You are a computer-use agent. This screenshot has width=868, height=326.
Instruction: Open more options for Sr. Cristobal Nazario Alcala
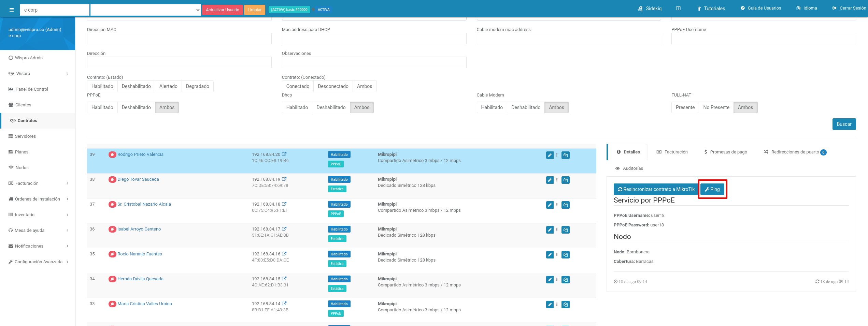557,205
